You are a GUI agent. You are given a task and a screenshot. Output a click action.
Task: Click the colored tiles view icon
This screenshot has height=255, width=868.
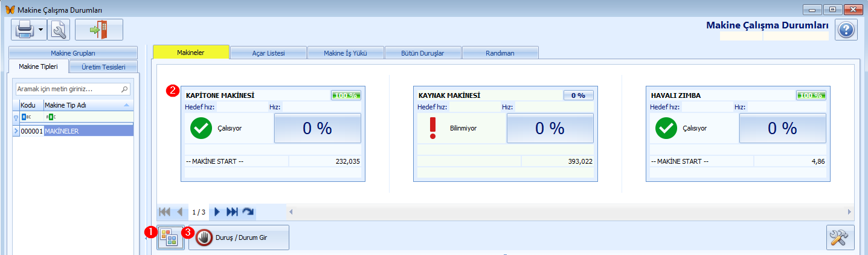169,237
